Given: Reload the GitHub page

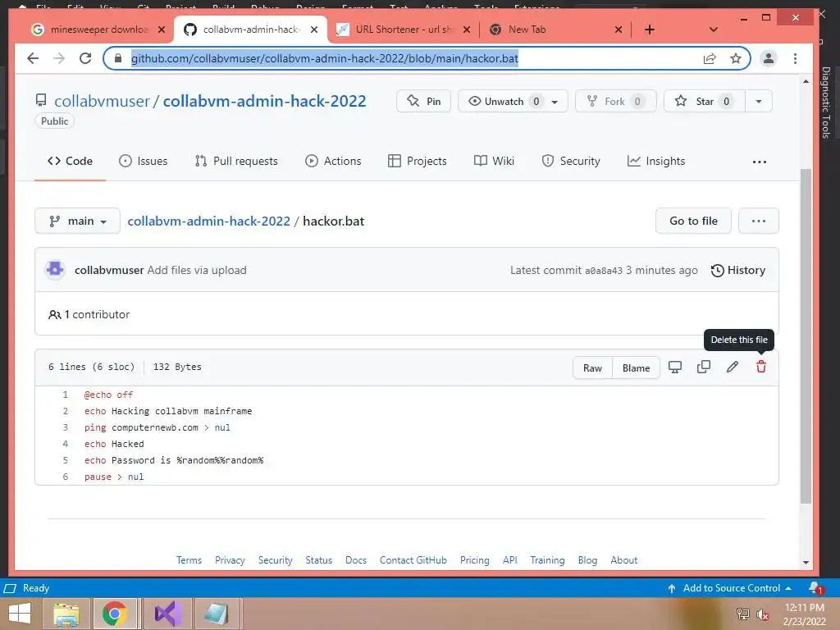Looking at the screenshot, I should [85, 58].
